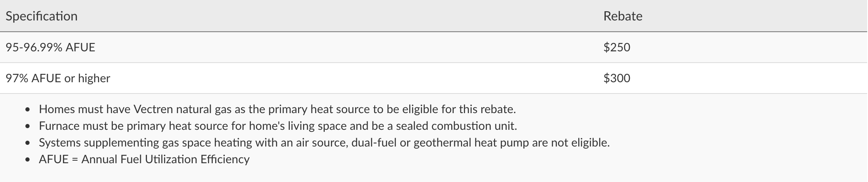This screenshot has width=868, height=182.
Task: Click the bullet dot before "Furnace must be"
Action: point(27,126)
